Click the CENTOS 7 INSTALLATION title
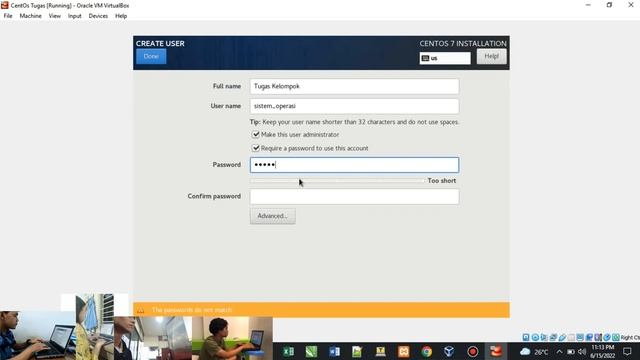The width and height of the screenshot is (640, 360). click(463, 43)
